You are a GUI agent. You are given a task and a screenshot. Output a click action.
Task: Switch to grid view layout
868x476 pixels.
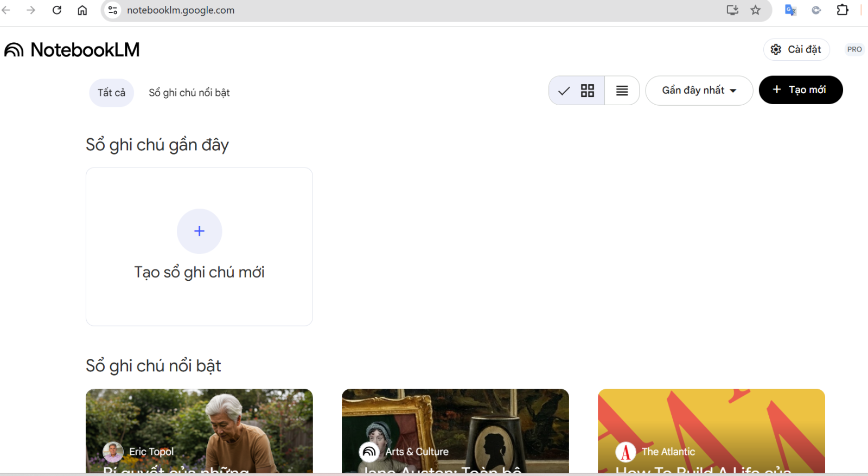[x=587, y=91]
